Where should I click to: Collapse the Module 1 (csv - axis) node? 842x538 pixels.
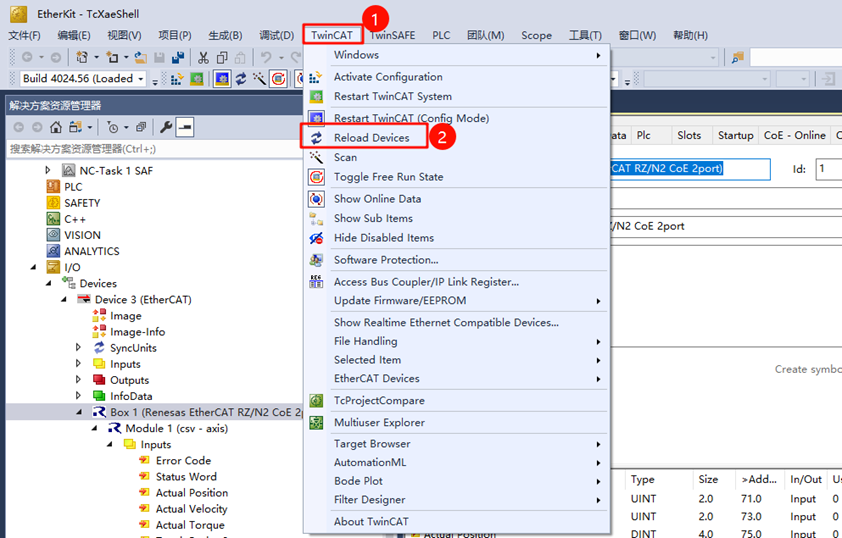(94, 428)
